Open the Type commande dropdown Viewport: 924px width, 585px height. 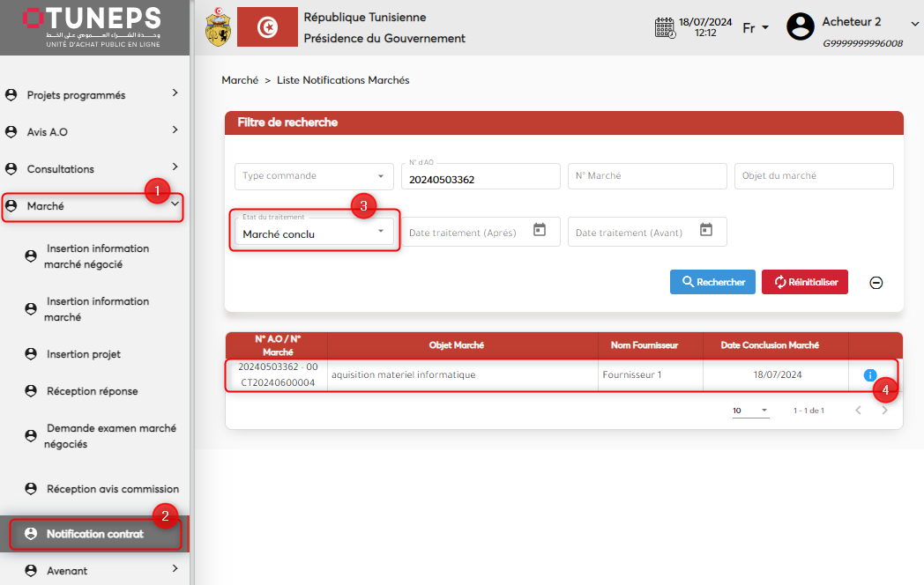click(313, 176)
